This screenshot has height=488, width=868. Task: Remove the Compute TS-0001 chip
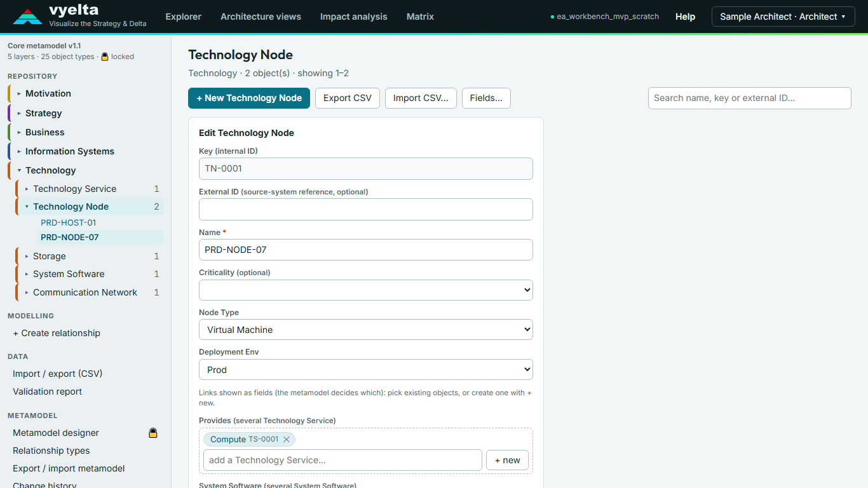tap(287, 439)
